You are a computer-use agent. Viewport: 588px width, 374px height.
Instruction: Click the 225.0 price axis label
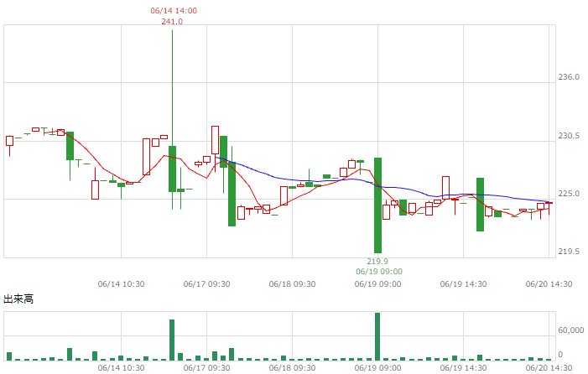pyautogui.click(x=569, y=194)
